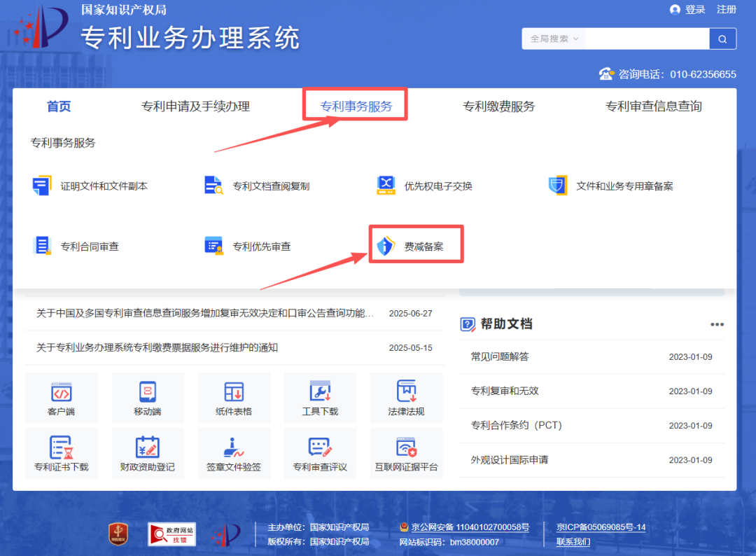Click 签章文件验签 signature verification icon
756x556 pixels.
(234, 452)
